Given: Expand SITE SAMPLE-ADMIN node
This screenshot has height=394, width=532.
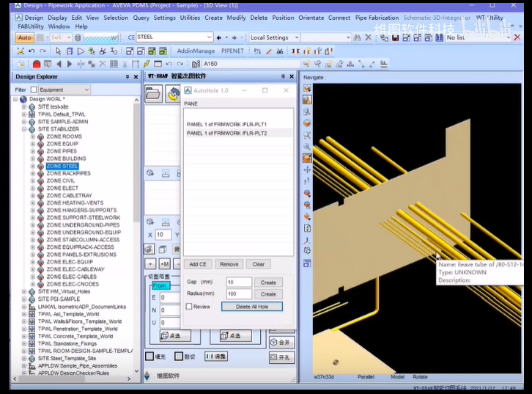Looking at the screenshot, I should [24, 122].
